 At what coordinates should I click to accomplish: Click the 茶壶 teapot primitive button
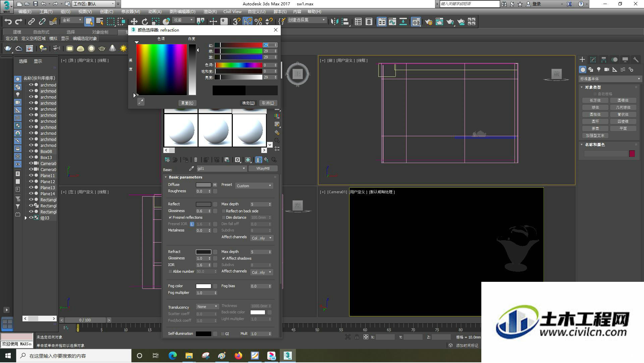point(595,128)
